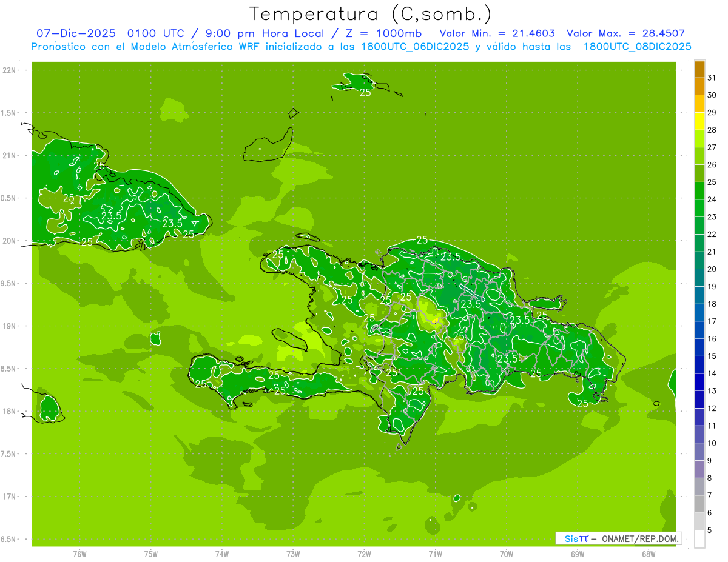Click the "1800UTC_08DIC2025" valid-until time

coord(637,47)
